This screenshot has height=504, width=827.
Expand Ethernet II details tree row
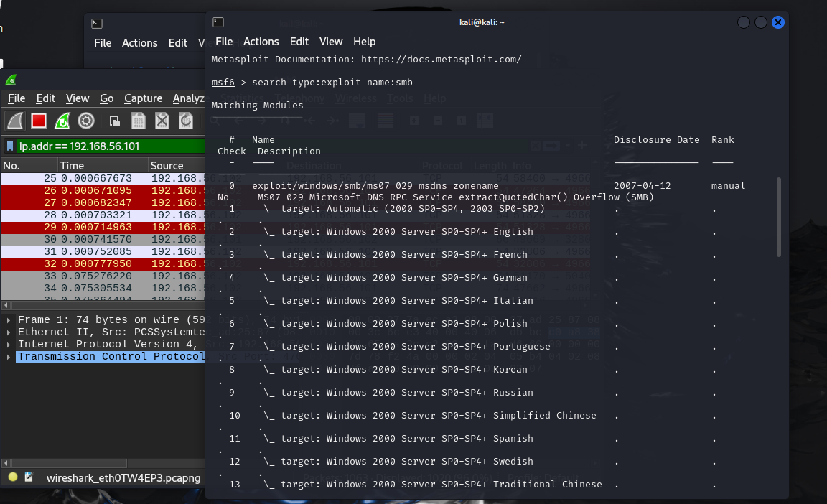9,332
